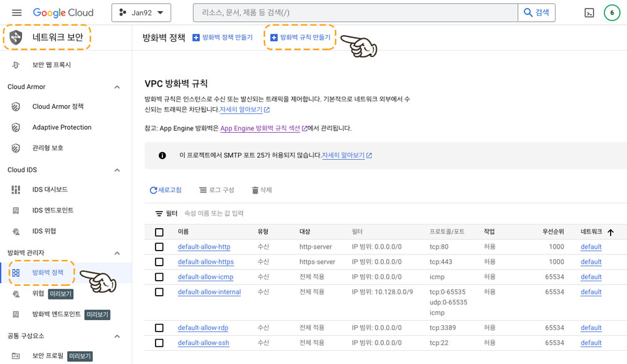Select 방화벽 정책 in the sidebar
The width and height of the screenshot is (627, 364).
(x=48, y=273)
